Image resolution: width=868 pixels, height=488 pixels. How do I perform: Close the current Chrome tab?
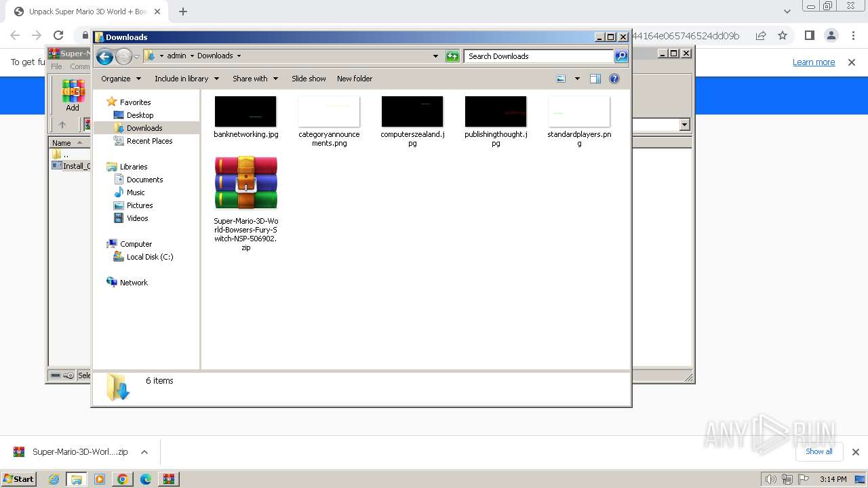click(x=157, y=12)
